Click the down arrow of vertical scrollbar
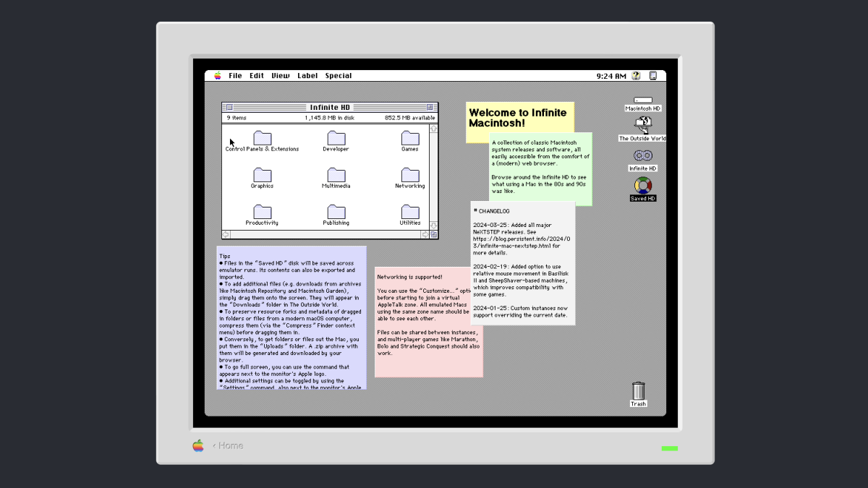This screenshot has height=488, width=868. (433, 226)
